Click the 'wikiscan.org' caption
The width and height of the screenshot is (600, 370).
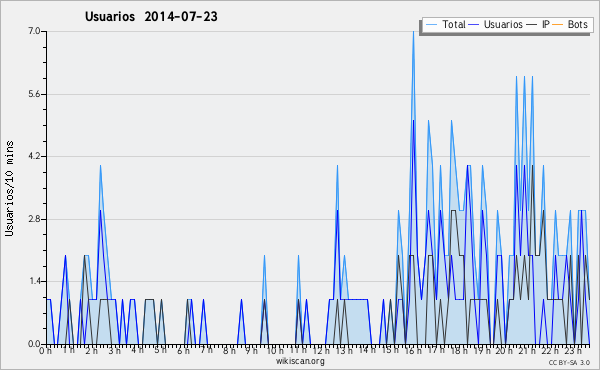click(x=300, y=361)
